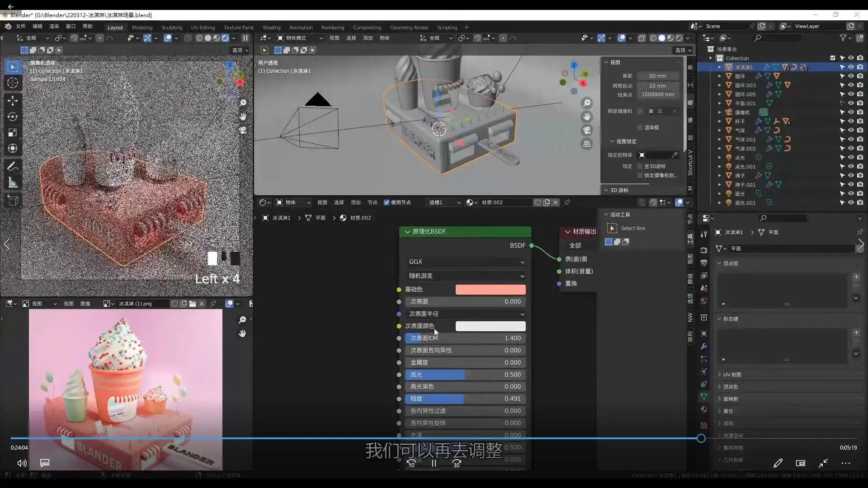Screen dimensions: 868x488
Task: Hide the 气球 object with eye toggle
Action: coord(852,130)
